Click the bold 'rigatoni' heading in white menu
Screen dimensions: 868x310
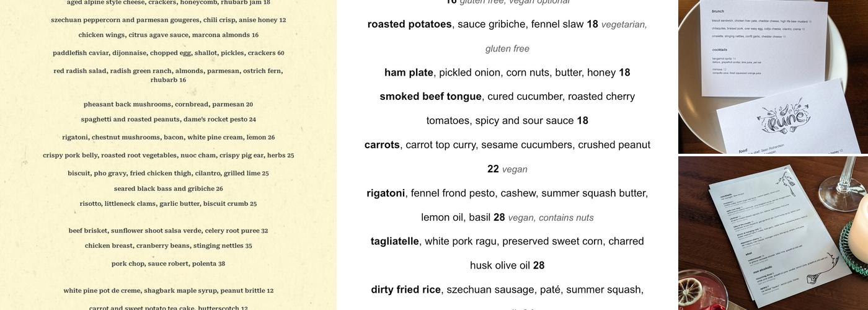(386, 193)
